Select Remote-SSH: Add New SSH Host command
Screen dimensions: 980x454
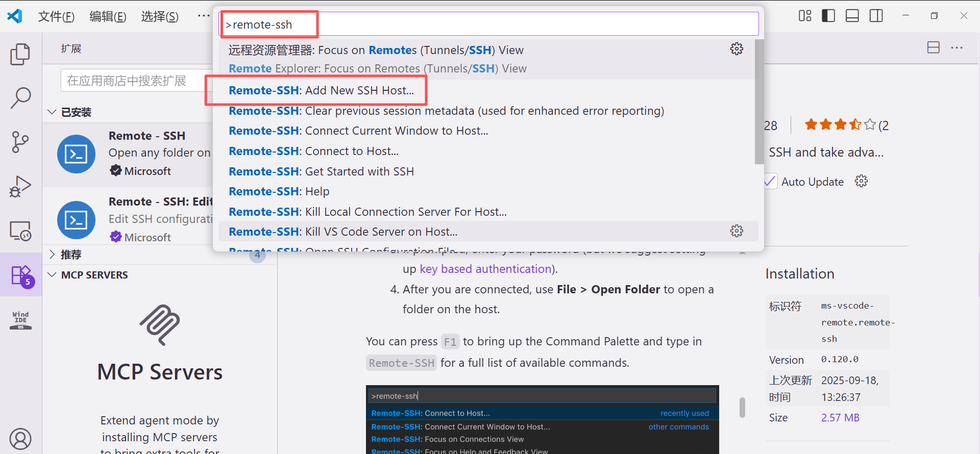(488, 90)
